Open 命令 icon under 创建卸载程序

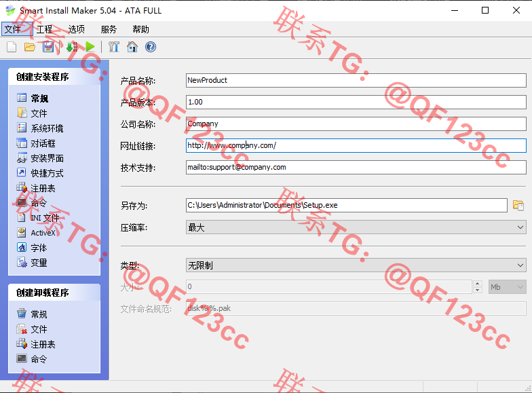(x=22, y=358)
